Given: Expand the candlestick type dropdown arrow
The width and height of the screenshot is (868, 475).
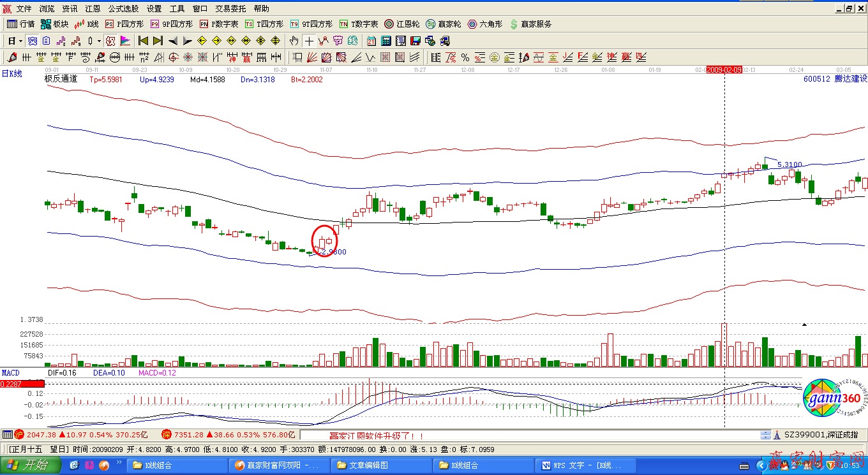Looking at the screenshot, I should point(99,41).
